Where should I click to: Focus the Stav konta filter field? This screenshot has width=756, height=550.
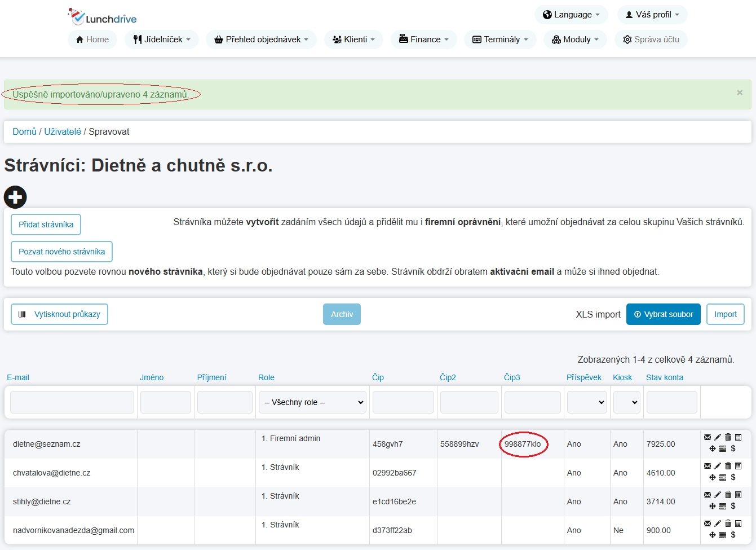coord(672,402)
